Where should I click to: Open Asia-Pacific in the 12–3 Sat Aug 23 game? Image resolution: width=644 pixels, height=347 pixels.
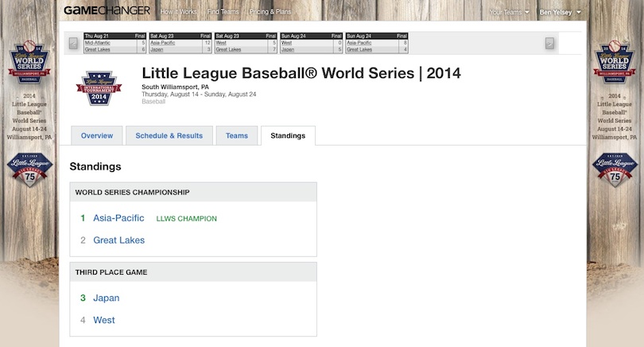[x=163, y=43]
